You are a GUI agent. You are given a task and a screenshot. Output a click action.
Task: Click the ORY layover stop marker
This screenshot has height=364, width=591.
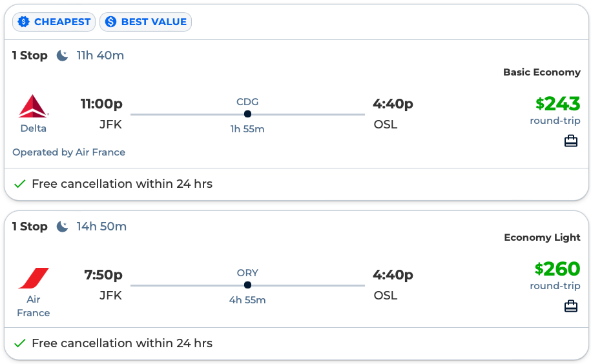pos(247,285)
